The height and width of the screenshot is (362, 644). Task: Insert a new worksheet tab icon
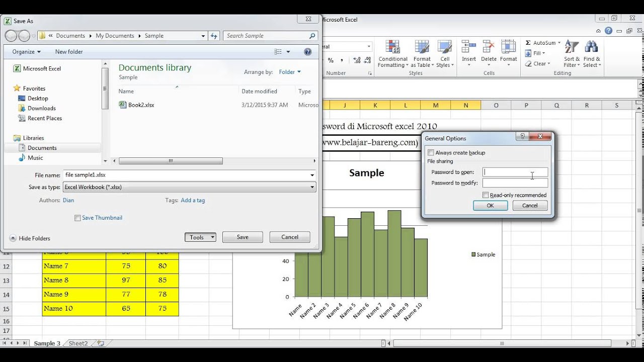tap(101, 343)
